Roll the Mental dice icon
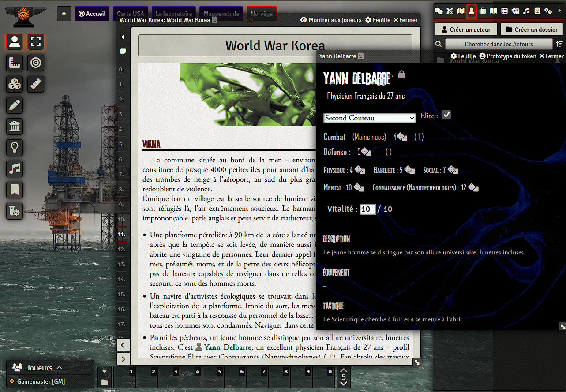 [x=359, y=188]
